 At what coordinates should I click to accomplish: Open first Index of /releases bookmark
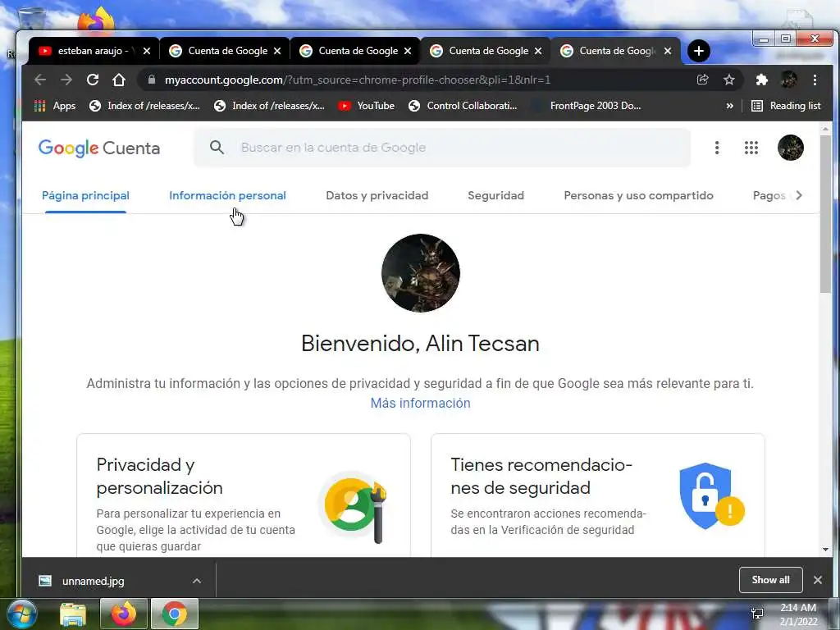144,106
